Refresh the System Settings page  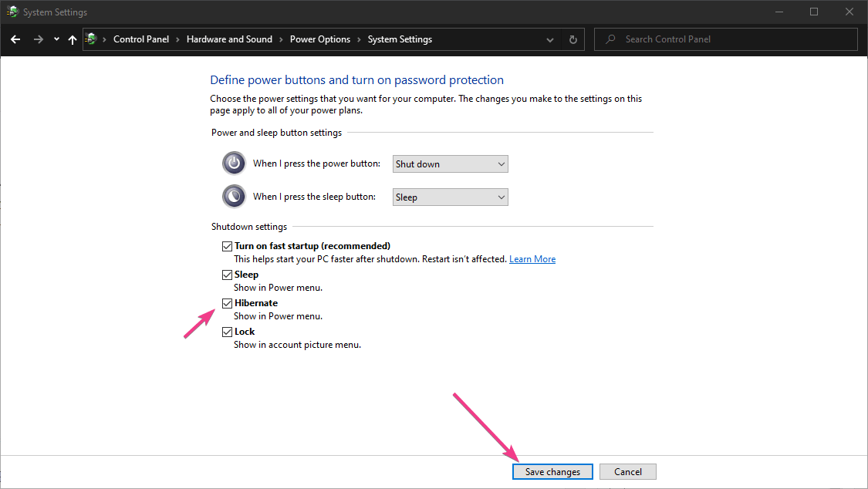pos(573,40)
